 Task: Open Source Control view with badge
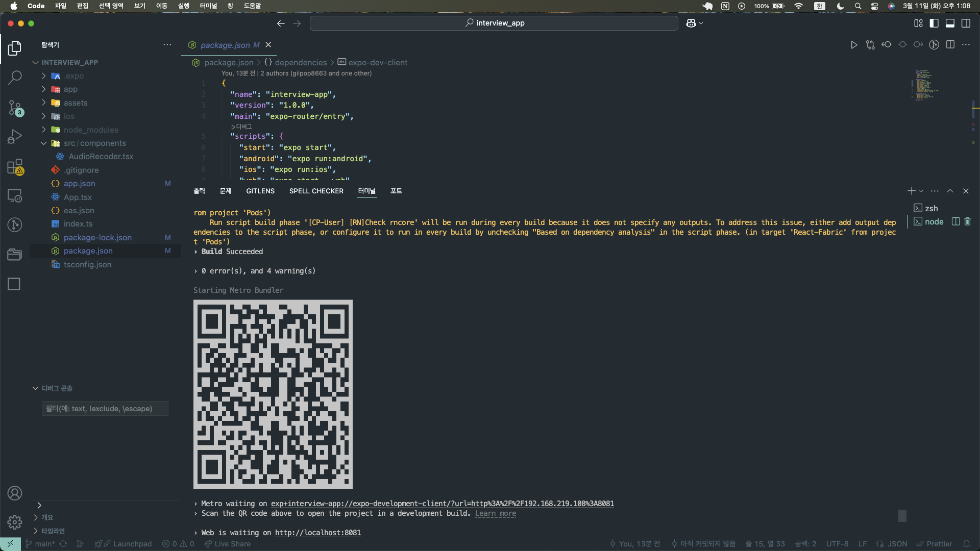point(15,108)
